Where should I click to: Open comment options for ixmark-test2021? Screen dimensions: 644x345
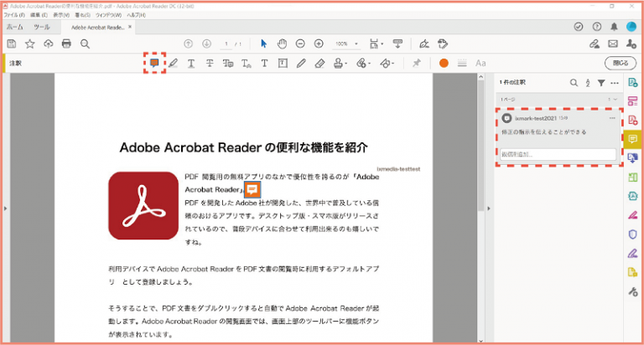612,119
